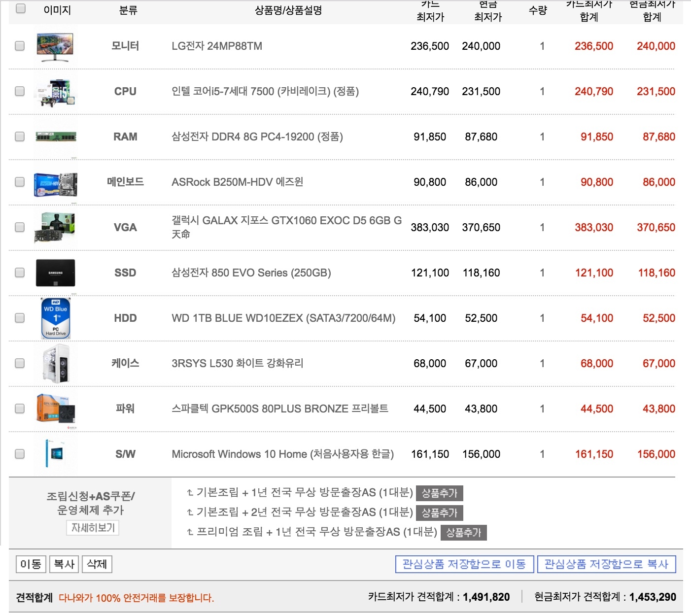Click 관심상품 저장함으로 복사 button
This screenshot has height=616, width=691.
(x=606, y=564)
